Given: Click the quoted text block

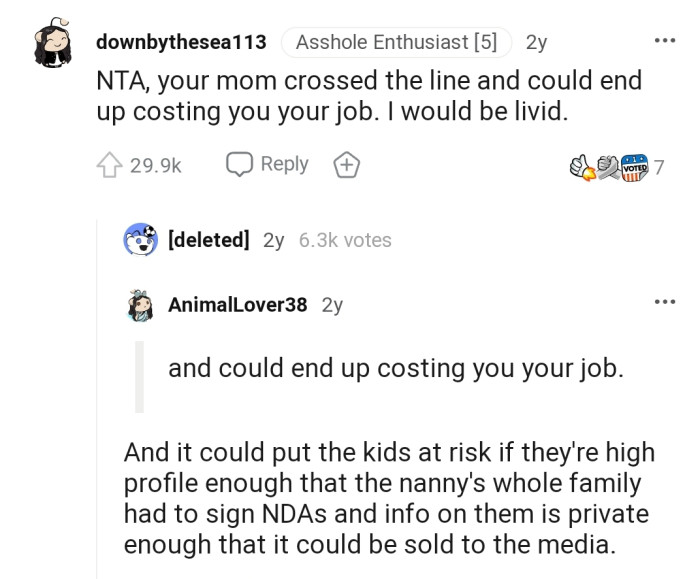Looking at the screenshot, I should [395, 368].
